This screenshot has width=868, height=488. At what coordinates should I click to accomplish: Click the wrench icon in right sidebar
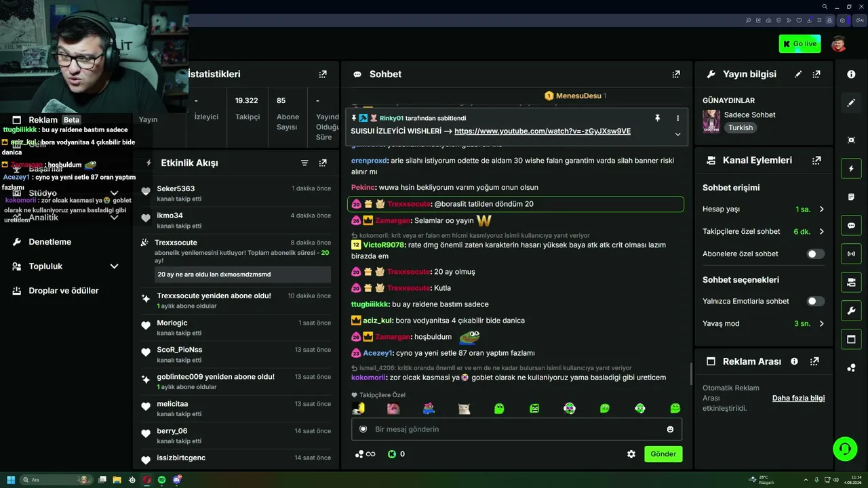851,311
